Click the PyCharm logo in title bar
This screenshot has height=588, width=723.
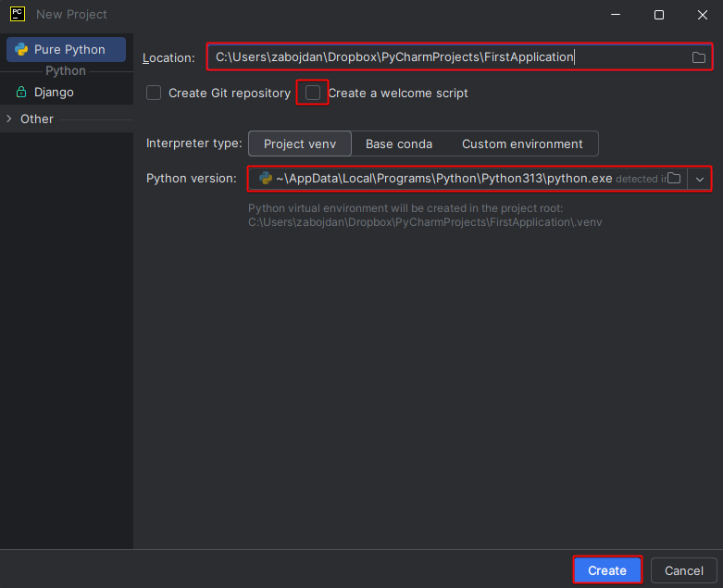click(17, 14)
